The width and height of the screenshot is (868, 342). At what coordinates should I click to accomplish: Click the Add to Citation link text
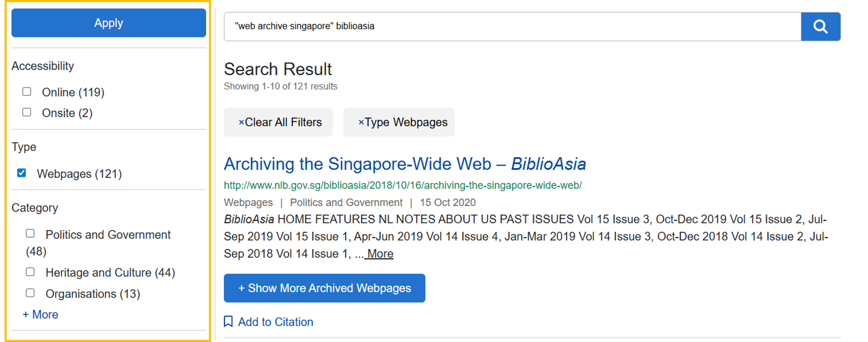pyautogui.click(x=275, y=322)
